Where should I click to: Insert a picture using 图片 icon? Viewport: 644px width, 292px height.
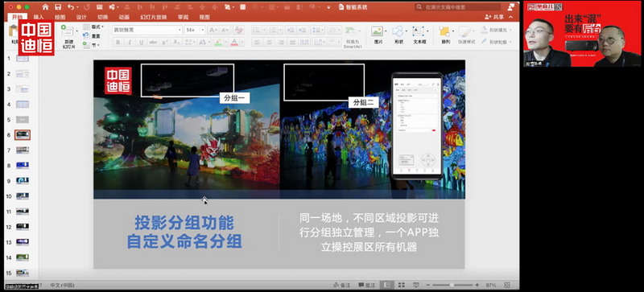(x=378, y=35)
